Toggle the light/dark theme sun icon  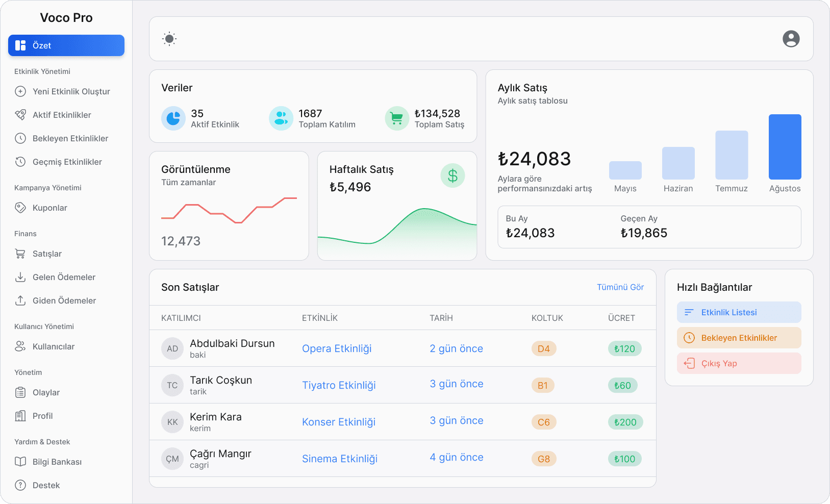(x=169, y=39)
